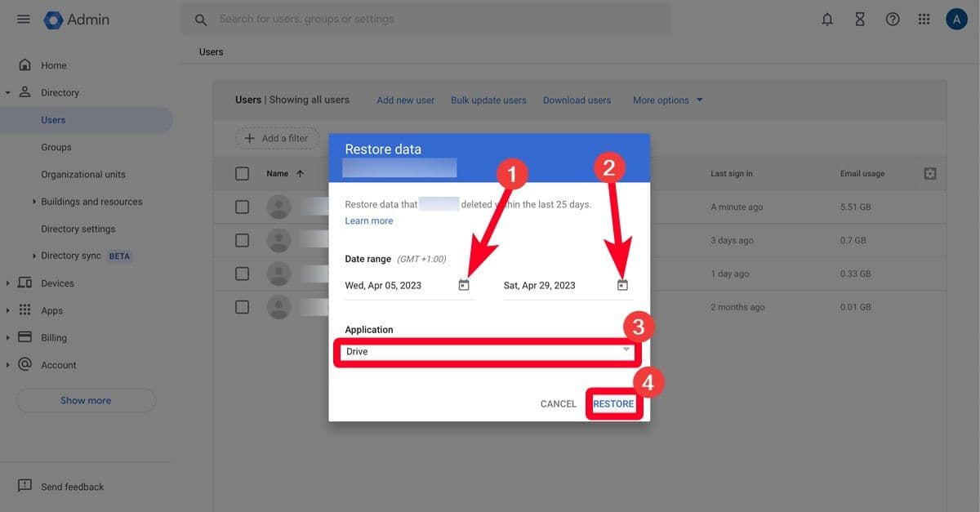
Task: Open the end date calendar picker
Action: (x=622, y=285)
